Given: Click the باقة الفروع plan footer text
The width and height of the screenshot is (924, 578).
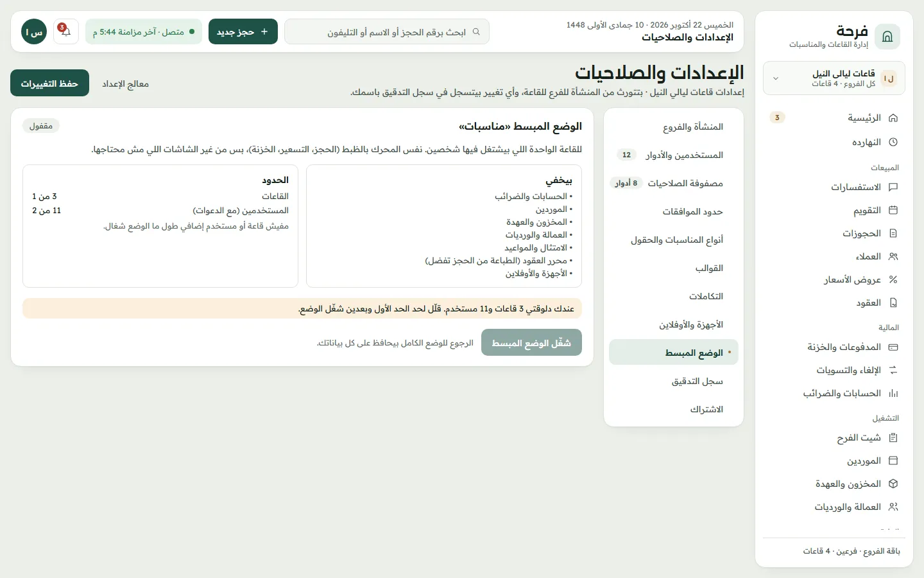Looking at the screenshot, I should pos(851,551).
